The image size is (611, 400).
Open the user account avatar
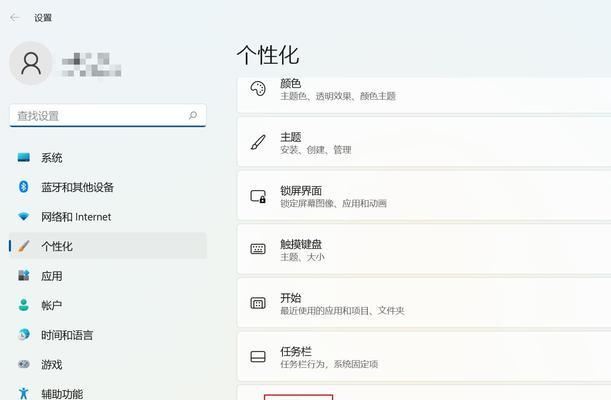[x=31, y=63]
